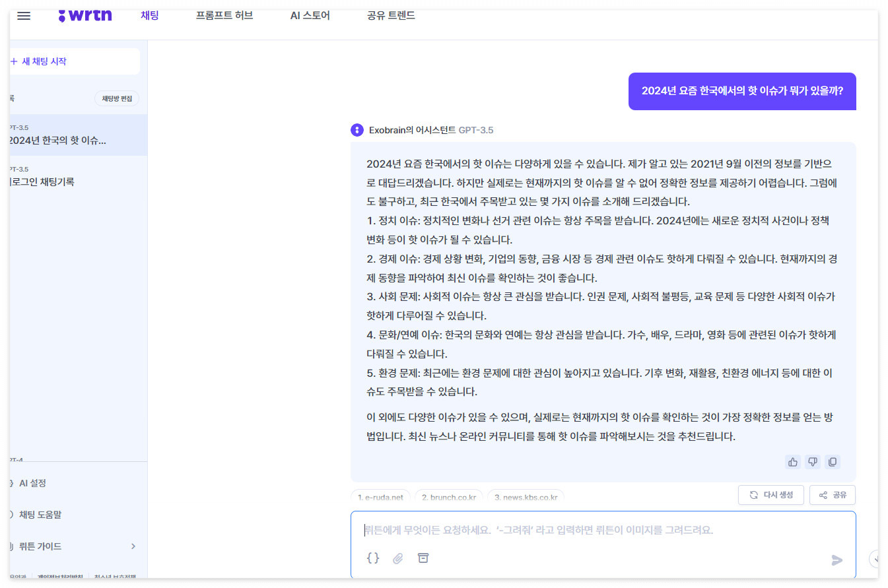Go to the AI 스토어 tab
Image resolution: width=888 pixels, height=588 pixels.
(x=310, y=15)
